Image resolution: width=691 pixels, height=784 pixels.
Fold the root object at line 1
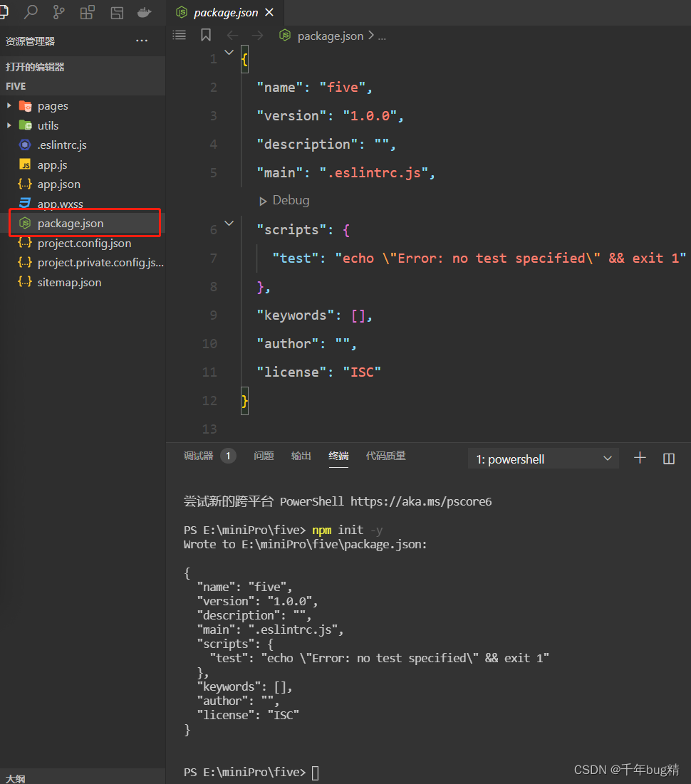(229, 52)
